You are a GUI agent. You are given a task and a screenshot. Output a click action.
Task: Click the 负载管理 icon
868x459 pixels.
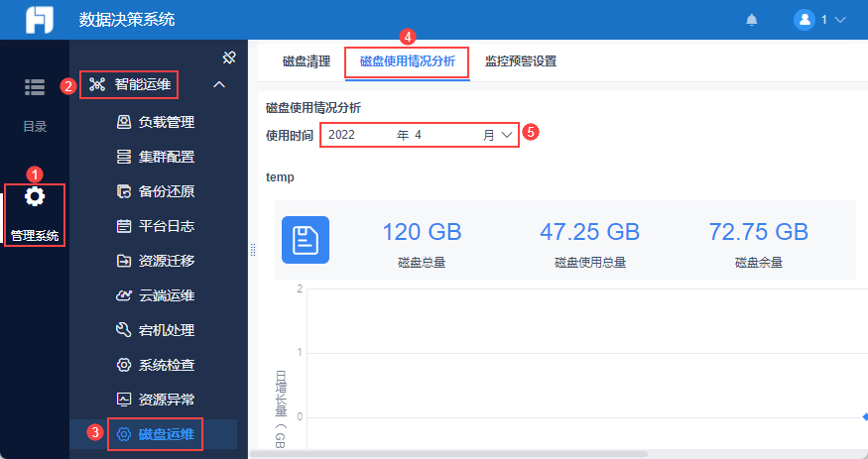124,122
